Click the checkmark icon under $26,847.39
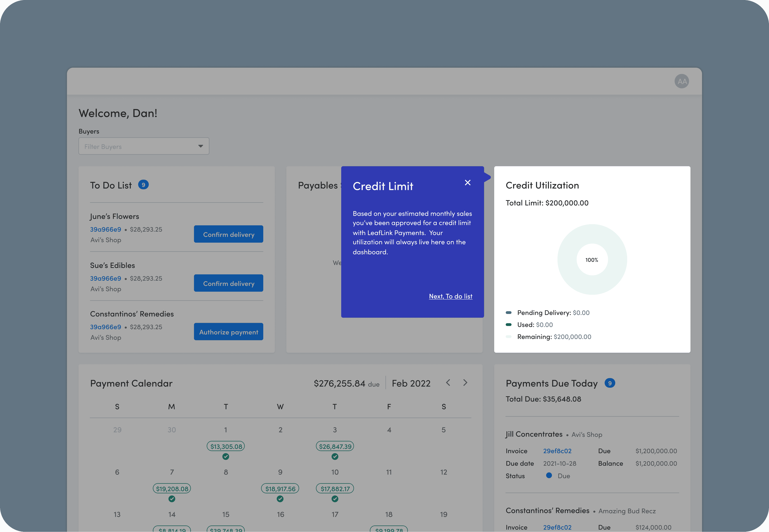Image resolution: width=769 pixels, height=532 pixels. [335, 457]
